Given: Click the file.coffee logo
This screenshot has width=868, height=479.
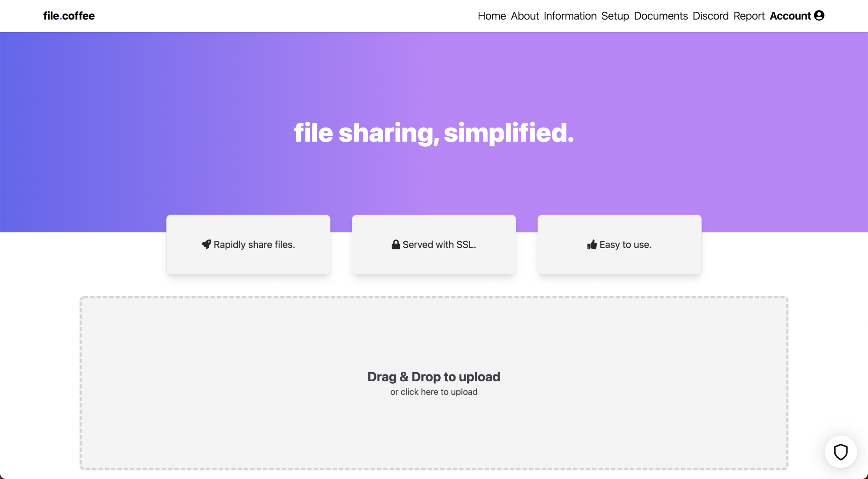Looking at the screenshot, I should click(x=69, y=16).
